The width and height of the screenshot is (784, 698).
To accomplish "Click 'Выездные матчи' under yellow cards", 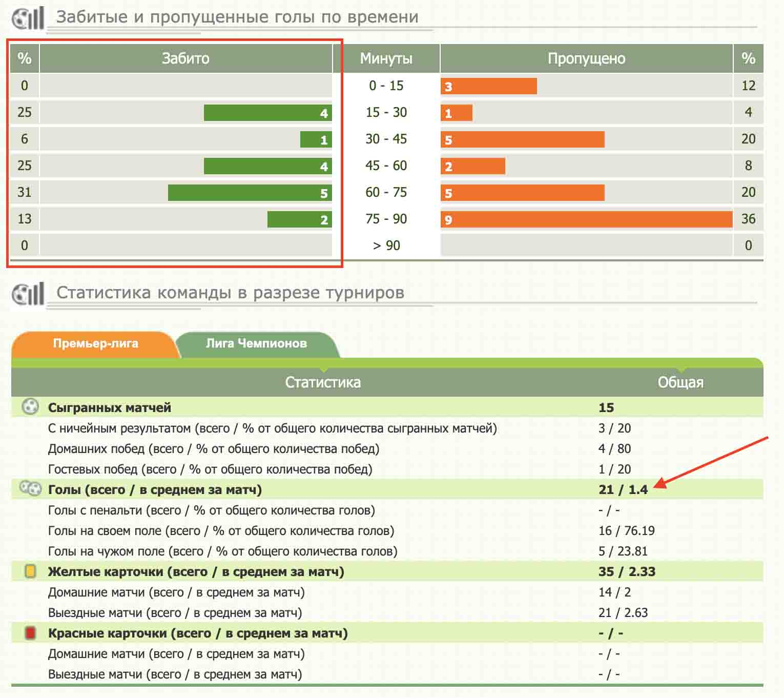I will 175,612.
